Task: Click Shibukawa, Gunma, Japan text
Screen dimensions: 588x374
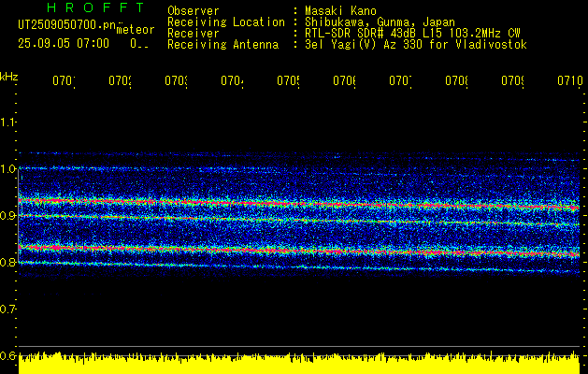Action: pos(380,22)
